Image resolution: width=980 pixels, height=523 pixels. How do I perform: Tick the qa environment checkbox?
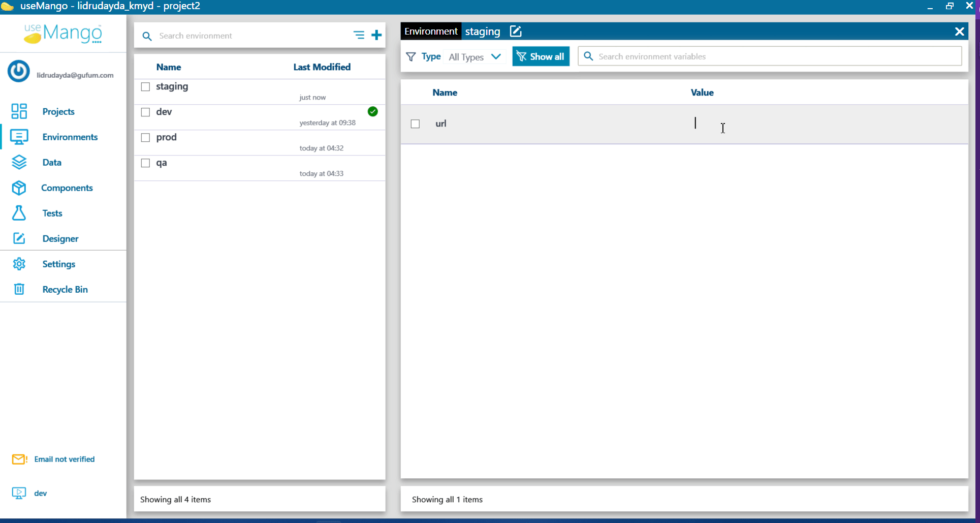tap(145, 163)
